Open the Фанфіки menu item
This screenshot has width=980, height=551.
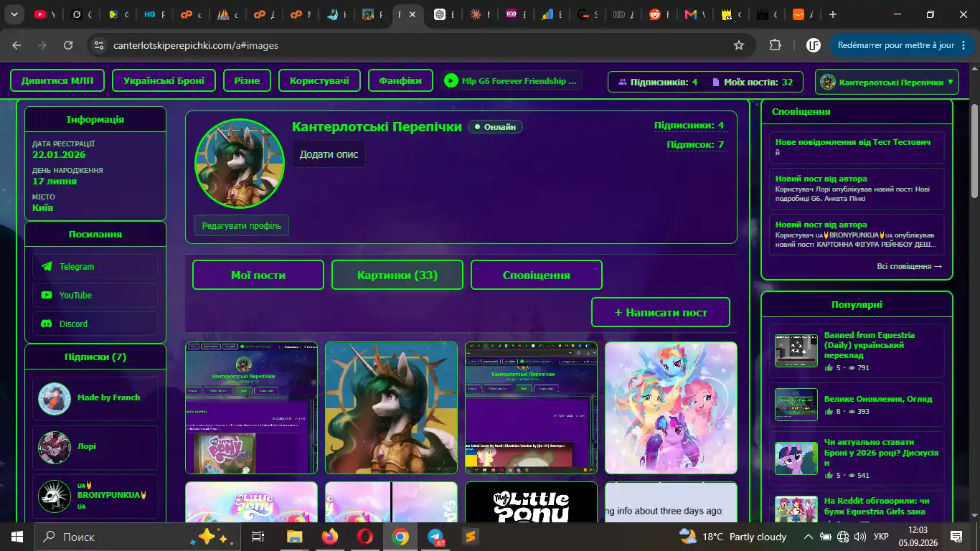pyautogui.click(x=401, y=81)
